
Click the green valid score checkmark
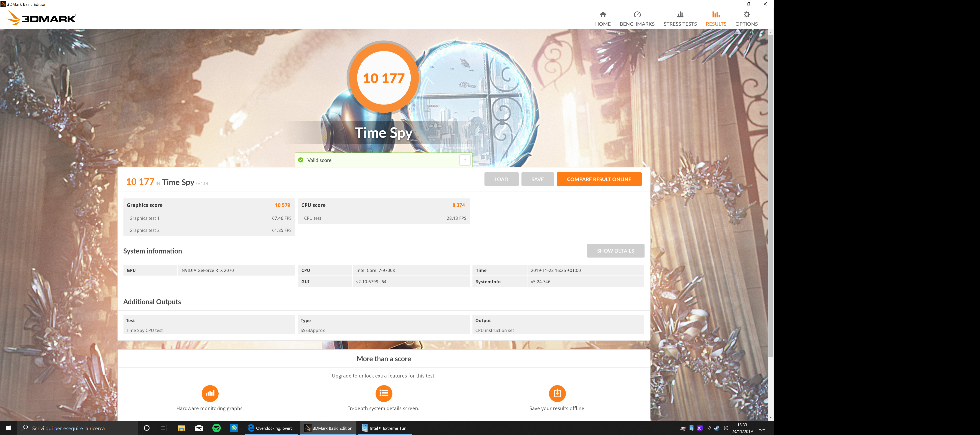coord(301,160)
